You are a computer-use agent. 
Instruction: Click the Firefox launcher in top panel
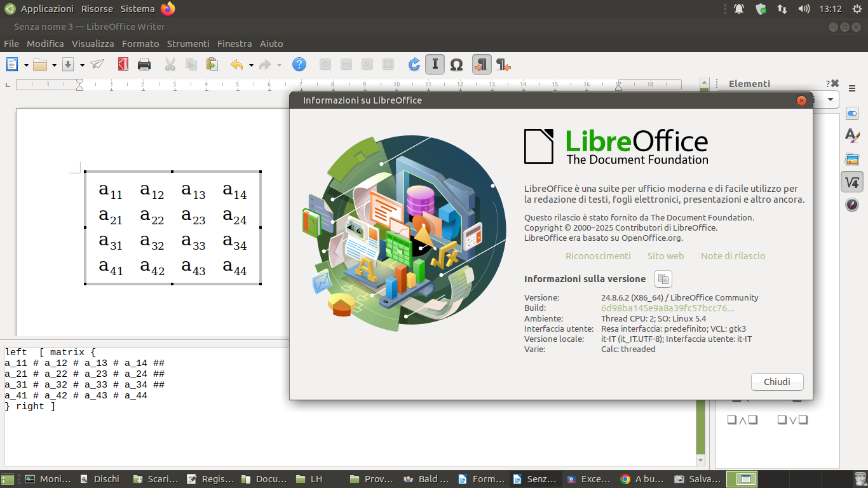168,9
